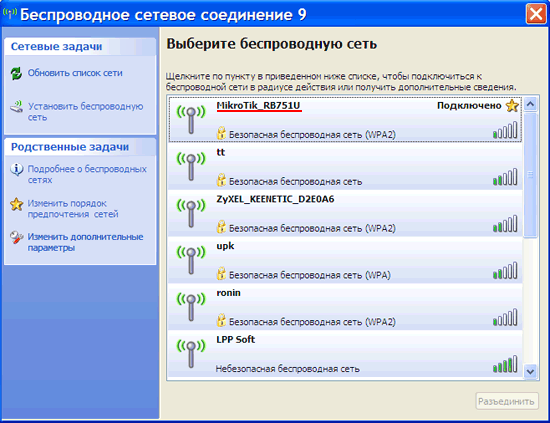This screenshot has width=550, height=423.
Task: Open Установить беспроводную сеть link
Action: tap(85, 112)
